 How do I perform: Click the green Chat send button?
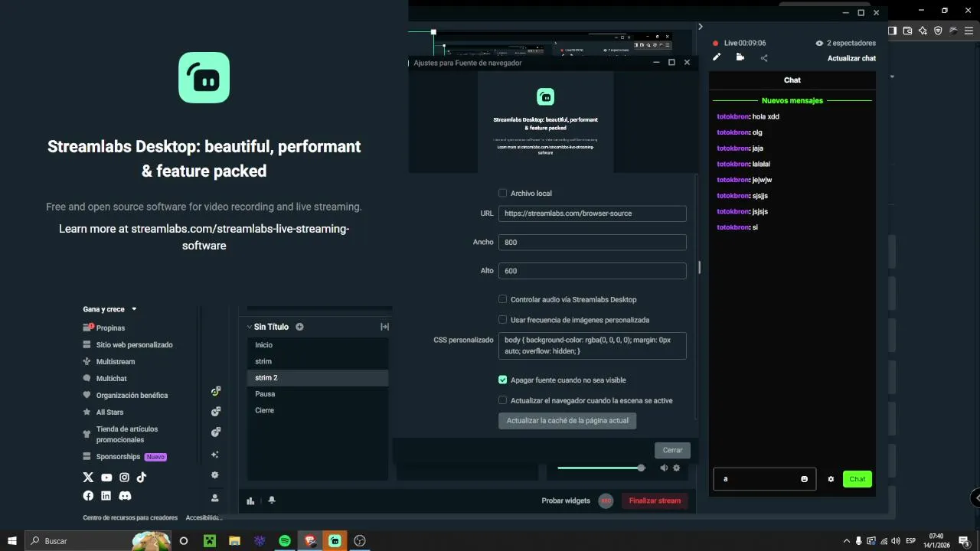pyautogui.click(x=857, y=479)
